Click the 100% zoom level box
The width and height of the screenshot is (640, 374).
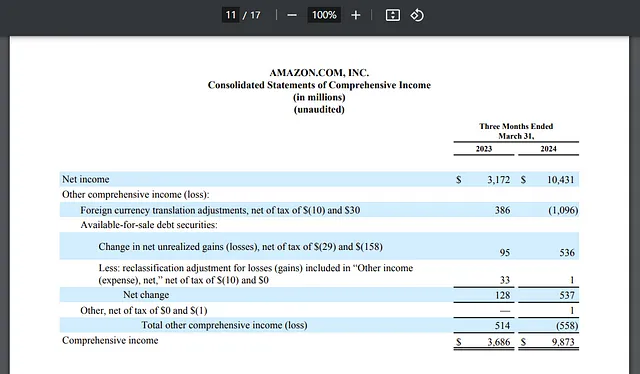pos(324,15)
